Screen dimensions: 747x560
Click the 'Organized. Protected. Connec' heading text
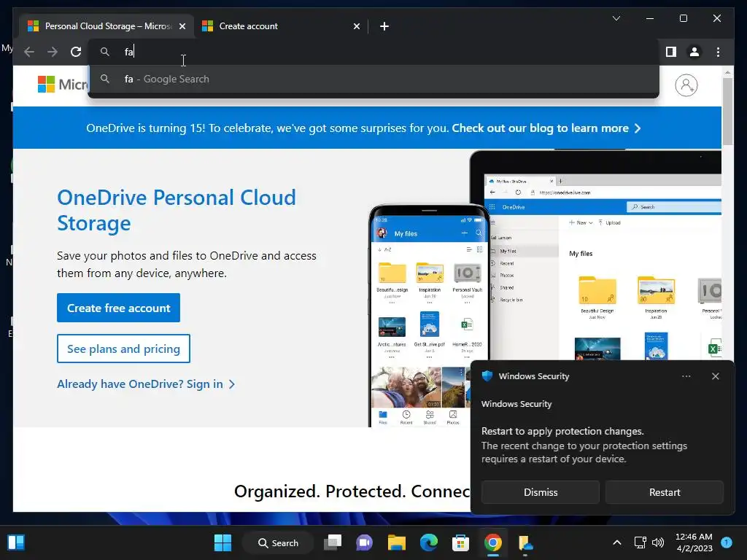[352, 491]
